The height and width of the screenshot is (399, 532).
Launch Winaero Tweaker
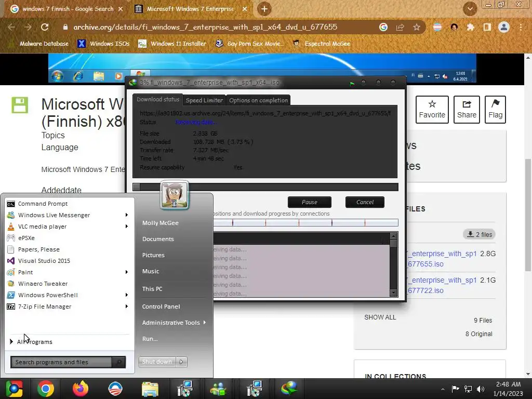tap(43, 284)
